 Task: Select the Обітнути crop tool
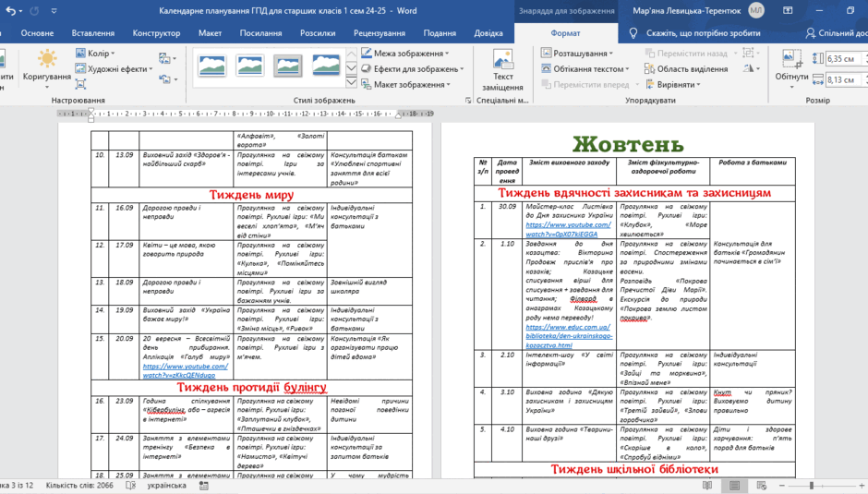791,69
